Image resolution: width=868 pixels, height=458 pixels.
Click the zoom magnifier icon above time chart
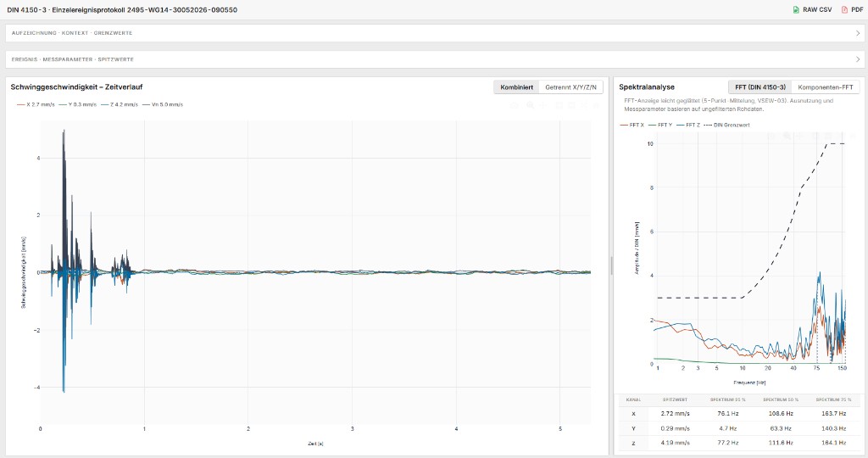[x=530, y=105]
